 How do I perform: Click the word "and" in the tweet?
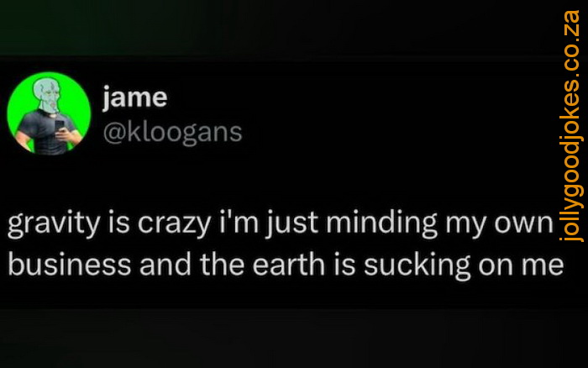(165, 264)
